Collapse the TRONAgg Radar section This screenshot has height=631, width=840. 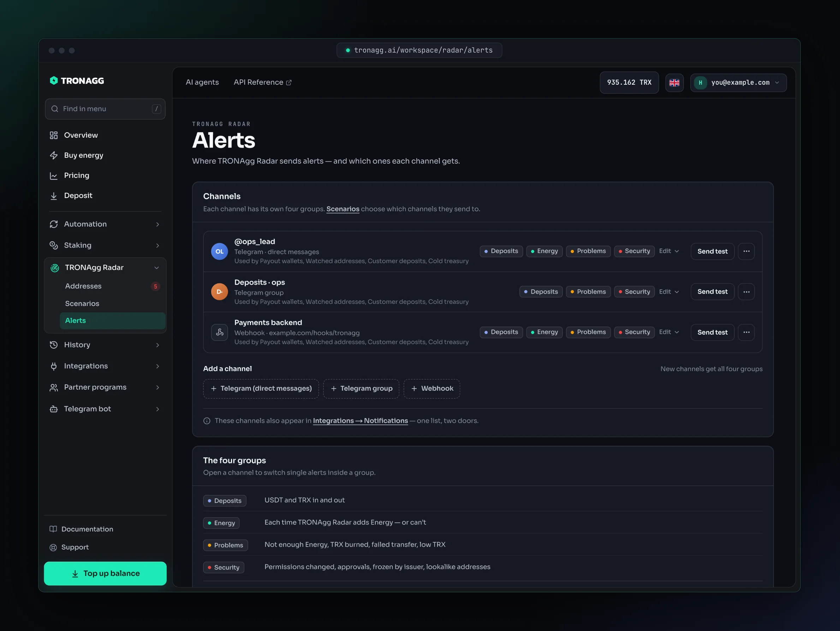pos(105,268)
